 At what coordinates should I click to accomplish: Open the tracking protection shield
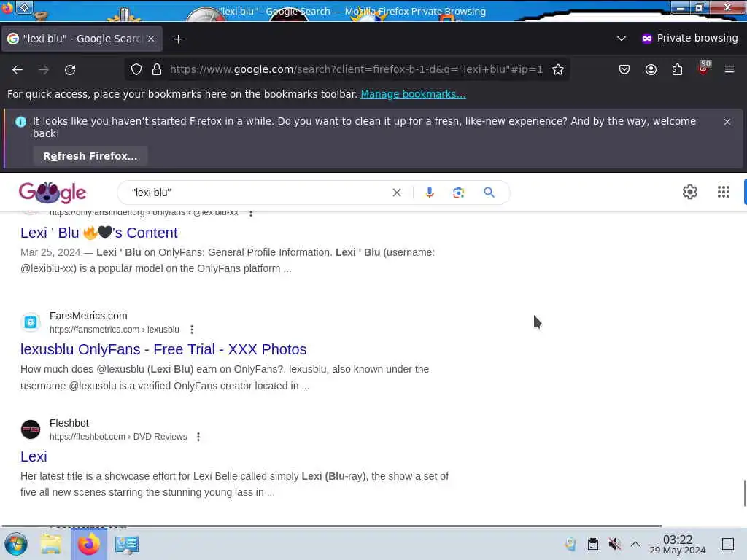coord(136,69)
